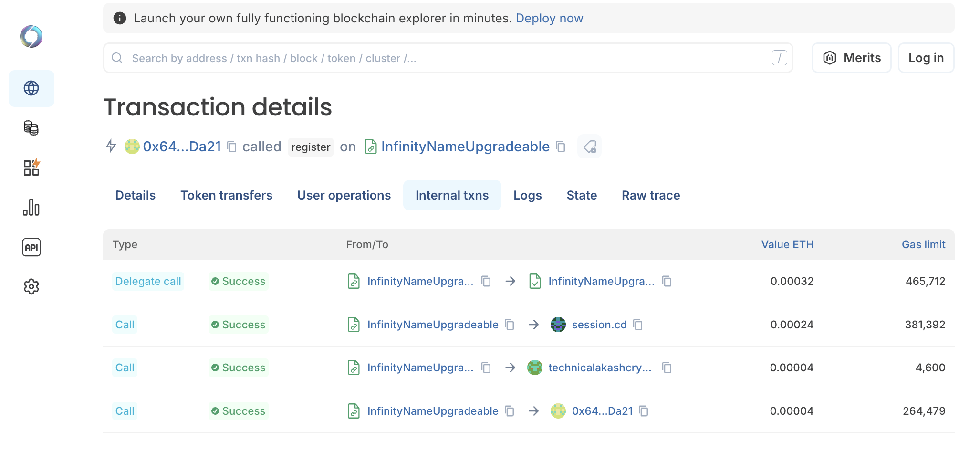Click the slash shortcut key badge
980x462 pixels.
(780, 58)
